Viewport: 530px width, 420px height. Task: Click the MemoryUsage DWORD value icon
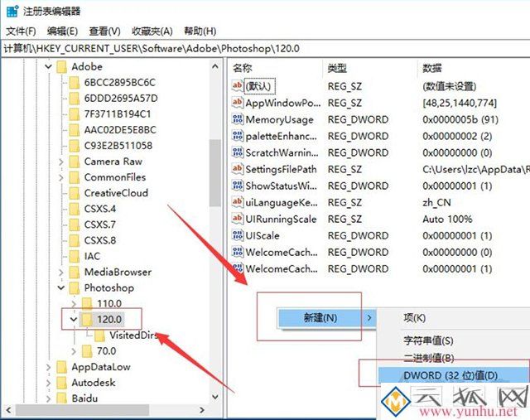coord(238,119)
